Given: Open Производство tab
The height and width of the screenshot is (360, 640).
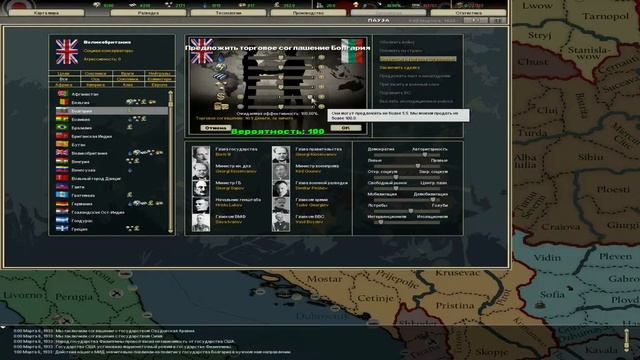Looking at the screenshot, I should pyautogui.click(x=308, y=13).
